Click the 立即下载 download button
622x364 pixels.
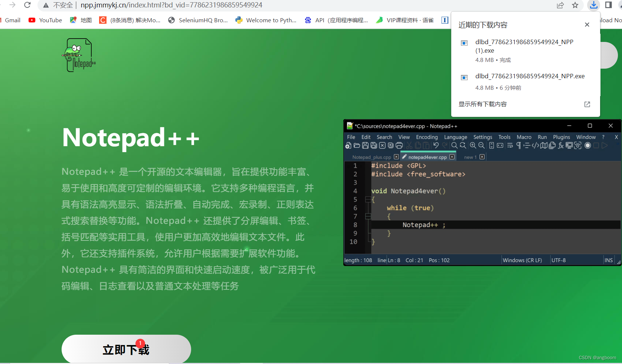[x=126, y=349]
